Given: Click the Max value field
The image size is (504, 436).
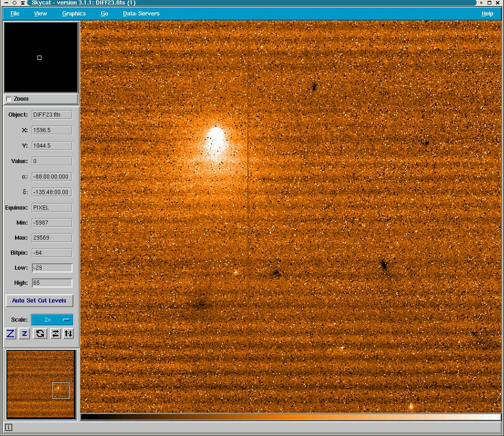Looking at the screenshot, I should (x=52, y=238).
